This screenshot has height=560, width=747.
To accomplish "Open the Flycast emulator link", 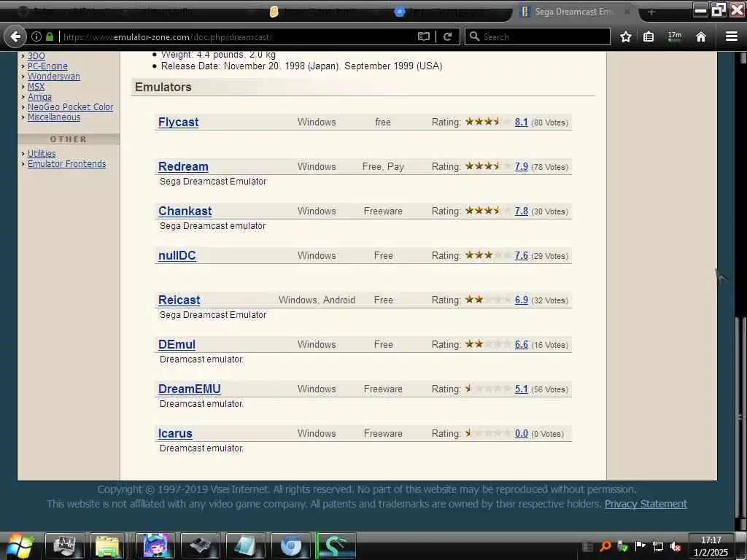I will (178, 122).
